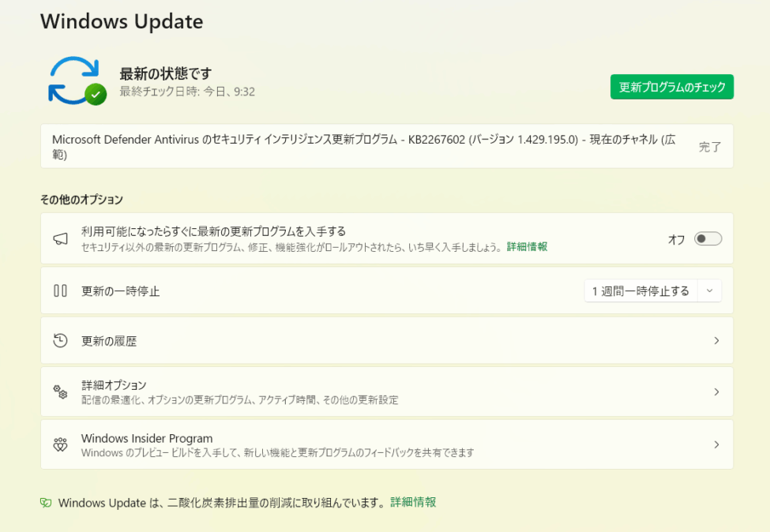This screenshot has height=532, width=770.
Task: Click the Windows Insider Program people icon
Action: [x=60, y=444]
